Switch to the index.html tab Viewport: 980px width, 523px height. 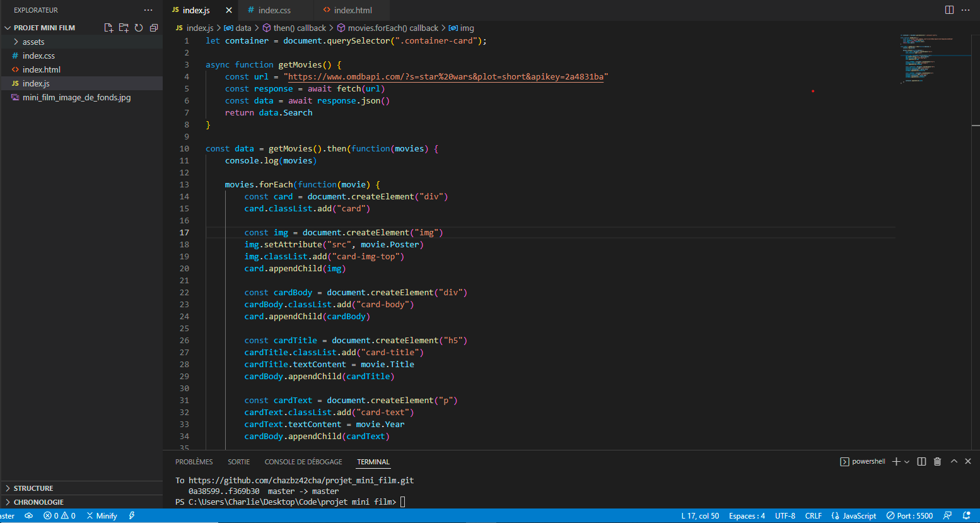click(353, 10)
